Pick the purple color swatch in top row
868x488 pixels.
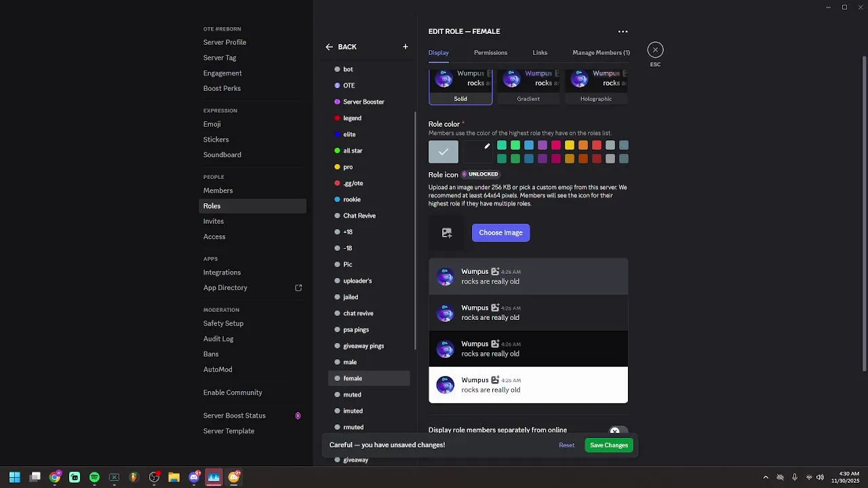[x=542, y=145]
